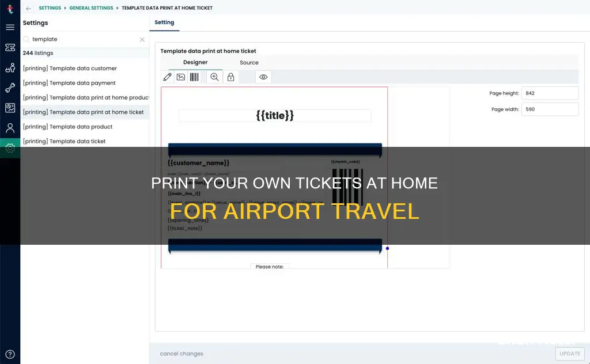The height and width of the screenshot is (364, 590).
Task: Click the app logo at top of sidebar
Action: (10, 9)
